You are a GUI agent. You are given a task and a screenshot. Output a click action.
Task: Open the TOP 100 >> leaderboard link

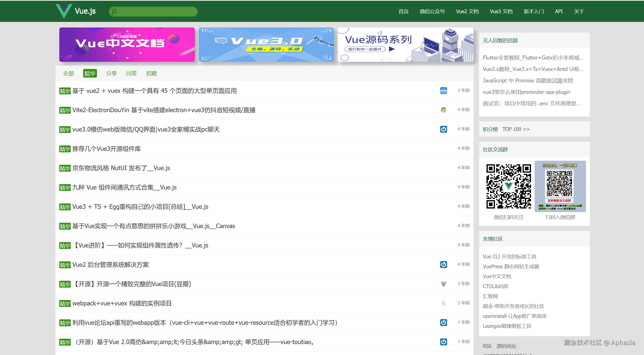point(516,129)
